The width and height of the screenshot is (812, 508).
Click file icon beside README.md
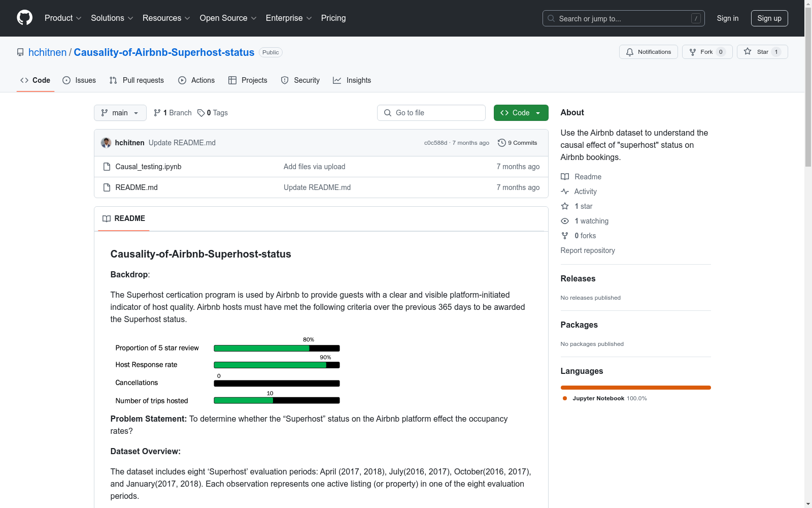[x=107, y=187]
